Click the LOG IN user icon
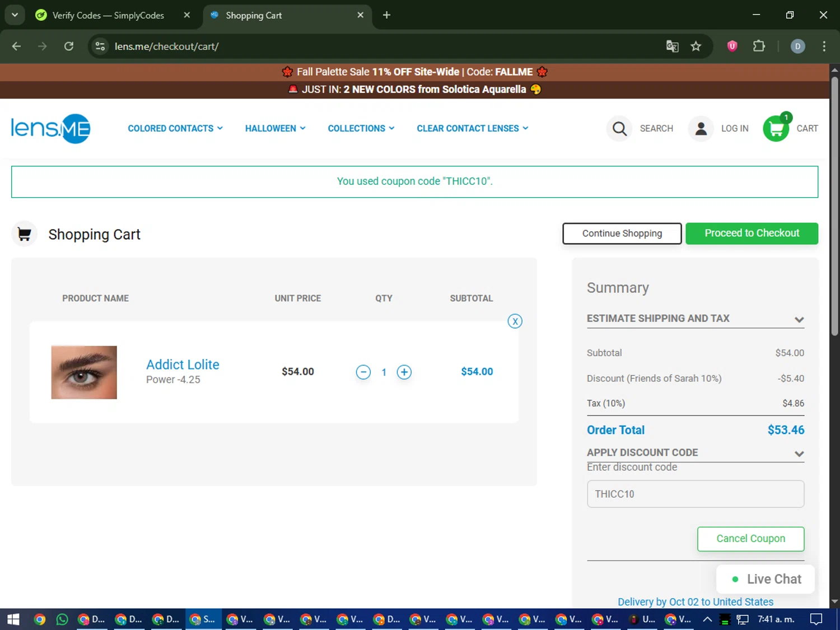The height and width of the screenshot is (630, 840). pyautogui.click(x=701, y=129)
